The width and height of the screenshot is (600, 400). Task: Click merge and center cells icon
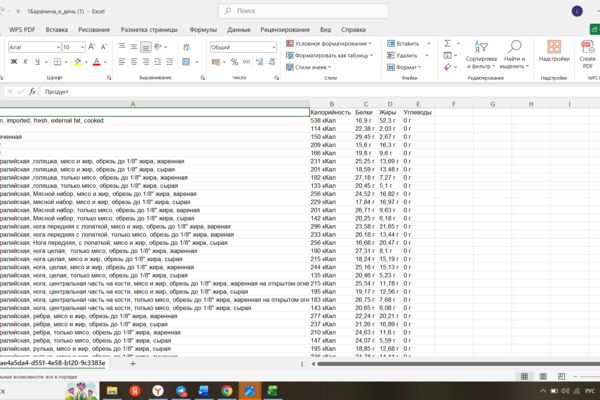point(186,62)
